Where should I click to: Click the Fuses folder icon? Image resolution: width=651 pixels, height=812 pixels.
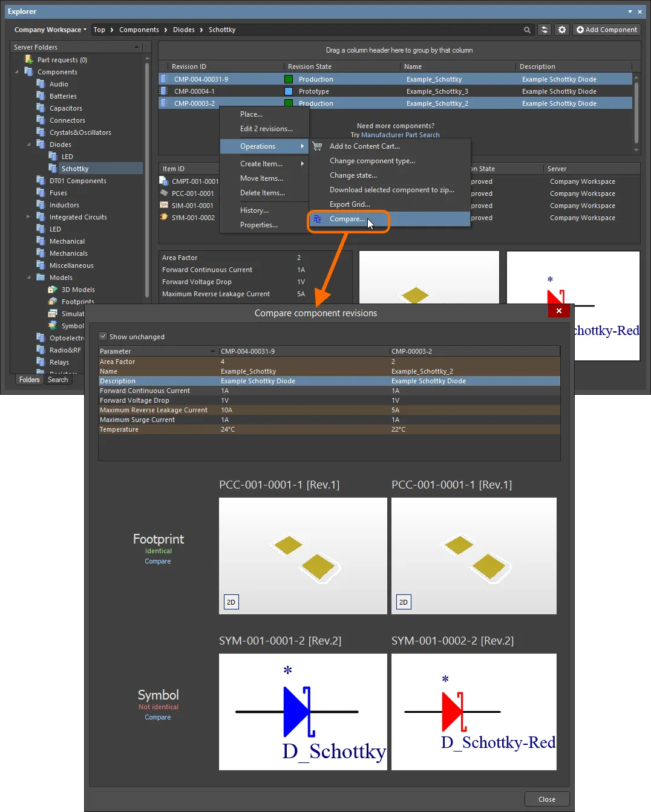pos(41,193)
